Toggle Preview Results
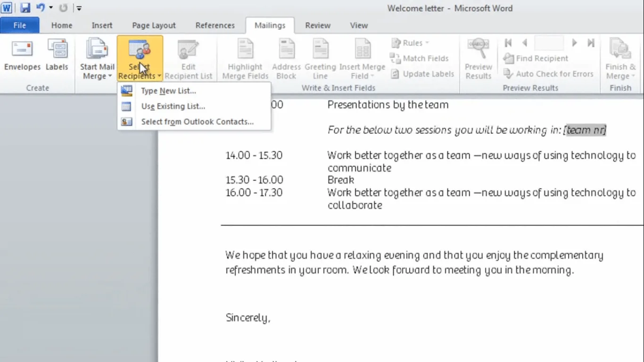This screenshot has width=644, height=362. tap(478, 59)
